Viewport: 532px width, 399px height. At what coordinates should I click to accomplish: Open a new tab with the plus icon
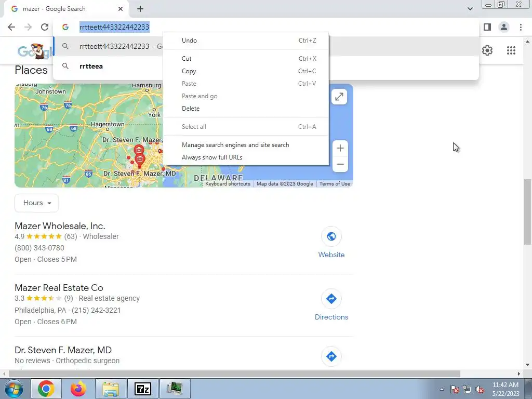click(x=140, y=9)
